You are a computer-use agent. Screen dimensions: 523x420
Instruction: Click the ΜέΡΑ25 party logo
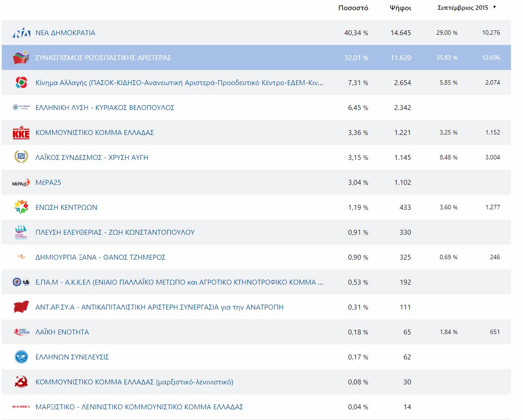tap(21, 183)
